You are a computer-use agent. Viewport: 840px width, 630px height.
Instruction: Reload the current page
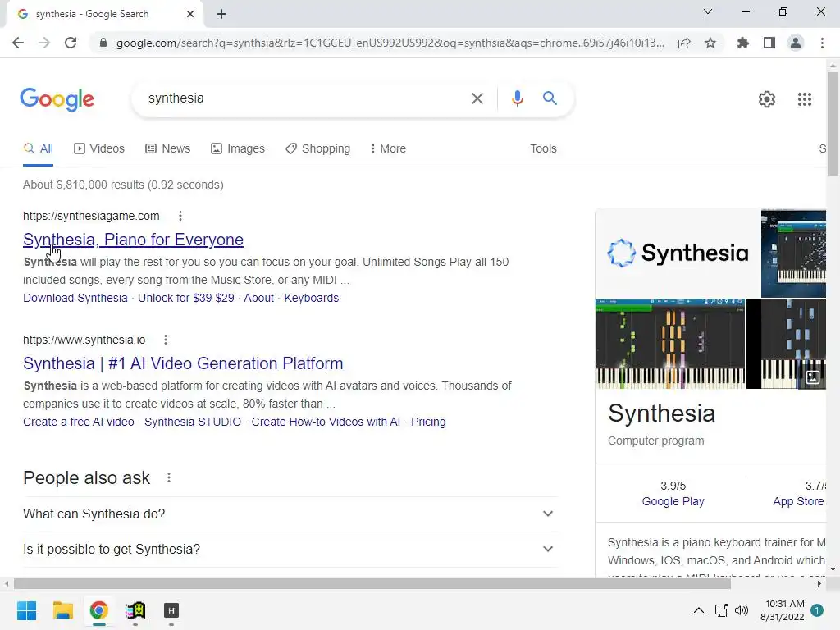71,43
